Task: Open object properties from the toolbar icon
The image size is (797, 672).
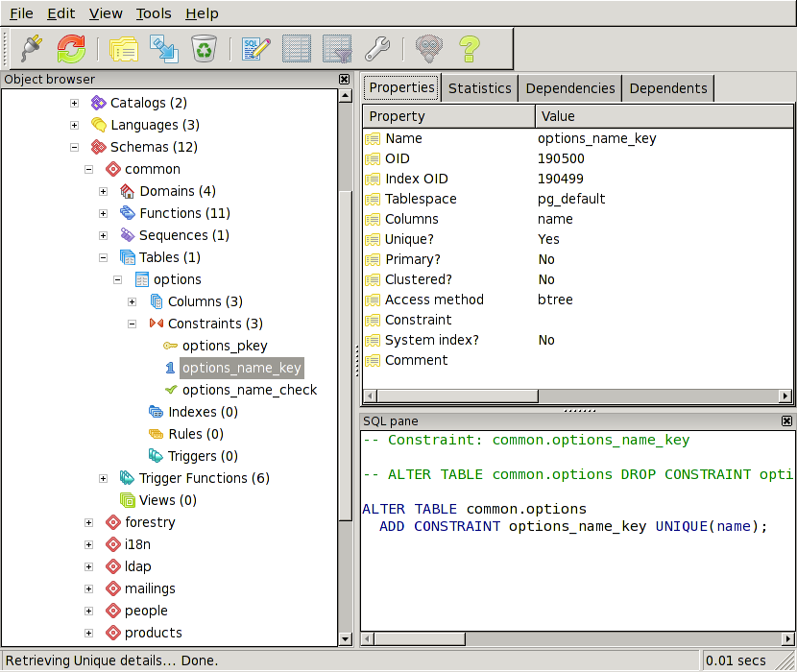Action: (x=123, y=48)
